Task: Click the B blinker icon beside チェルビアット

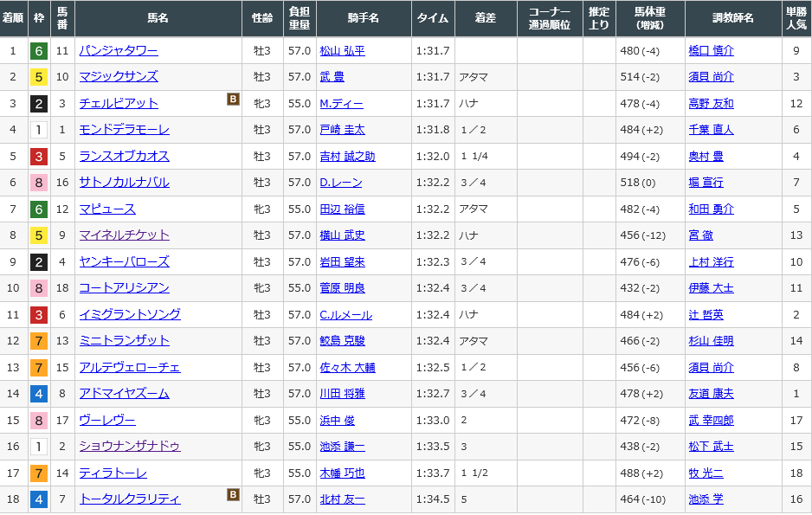Action: coord(233,100)
